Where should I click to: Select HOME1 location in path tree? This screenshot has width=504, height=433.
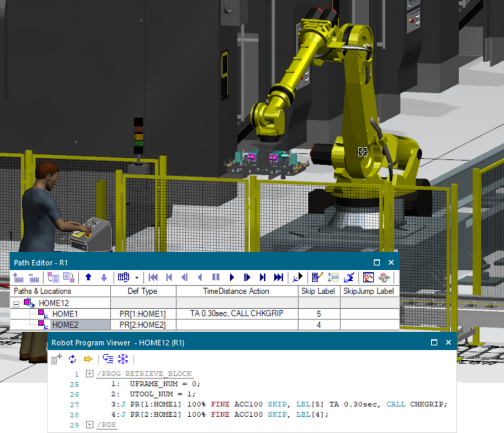[x=65, y=314]
